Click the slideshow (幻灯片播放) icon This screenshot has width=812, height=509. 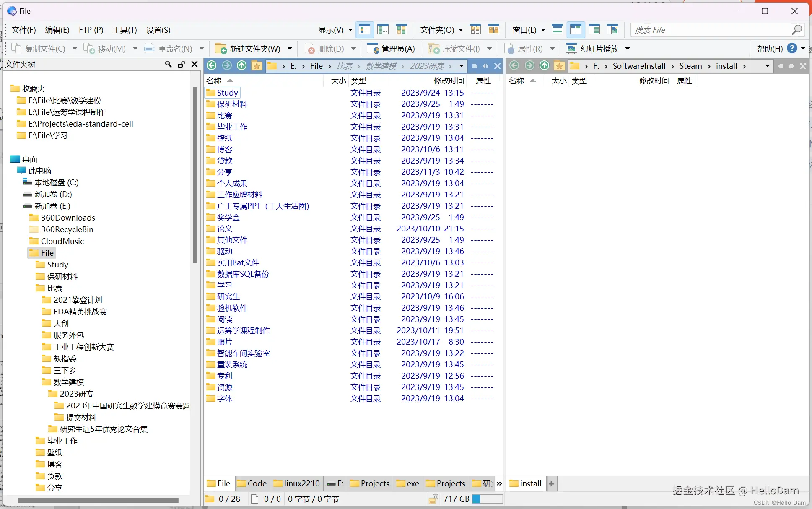(x=571, y=49)
